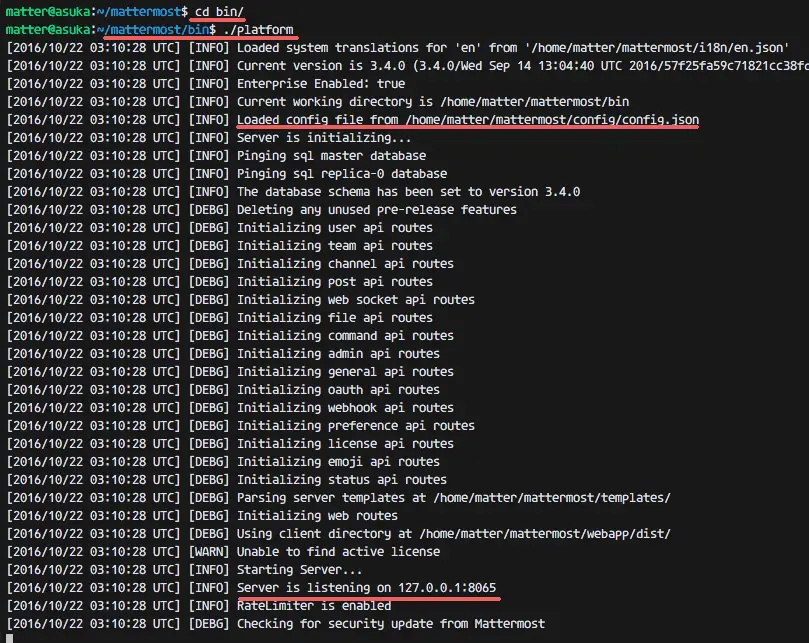Select 'Using client directory at' line
Image resolution: width=809 pixels, height=643 pixels.
454,534
